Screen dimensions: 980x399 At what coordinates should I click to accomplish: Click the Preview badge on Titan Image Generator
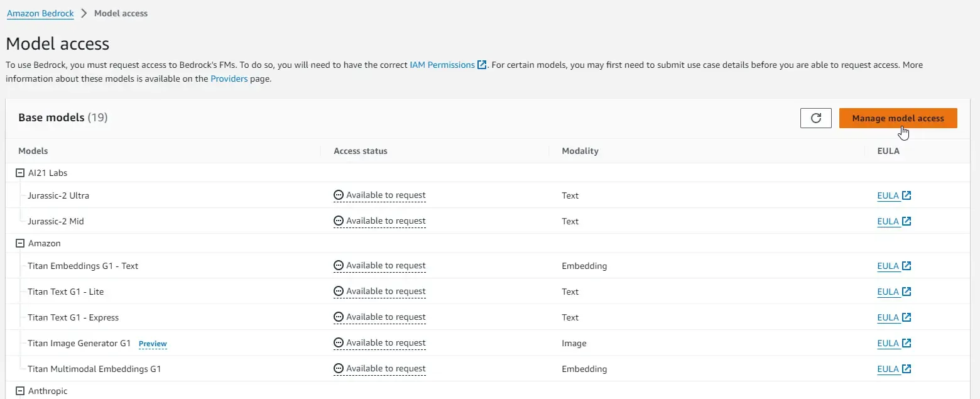[x=153, y=344]
